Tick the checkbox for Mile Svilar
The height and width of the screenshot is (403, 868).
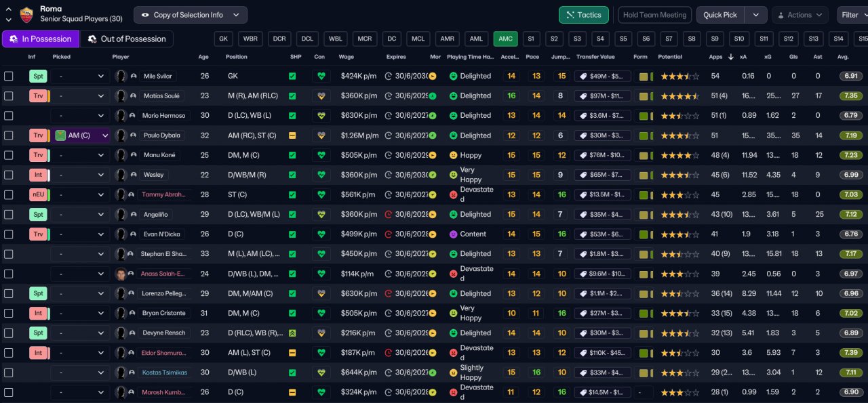pos(9,77)
